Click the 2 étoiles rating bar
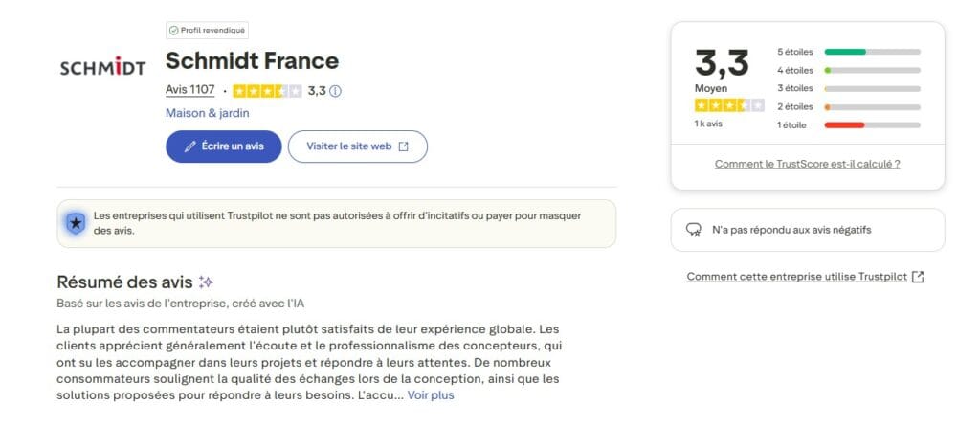Screen dimensions: 980x428 tap(871, 106)
